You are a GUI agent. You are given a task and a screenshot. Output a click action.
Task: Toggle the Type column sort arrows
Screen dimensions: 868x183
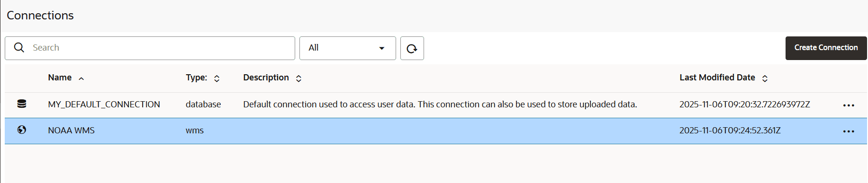pyautogui.click(x=217, y=78)
